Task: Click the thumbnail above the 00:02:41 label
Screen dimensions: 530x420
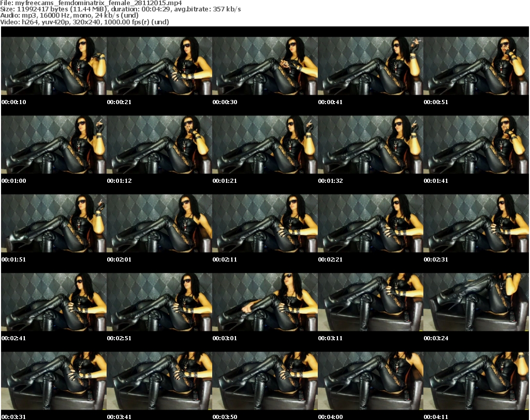Action: (x=54, y=302)
